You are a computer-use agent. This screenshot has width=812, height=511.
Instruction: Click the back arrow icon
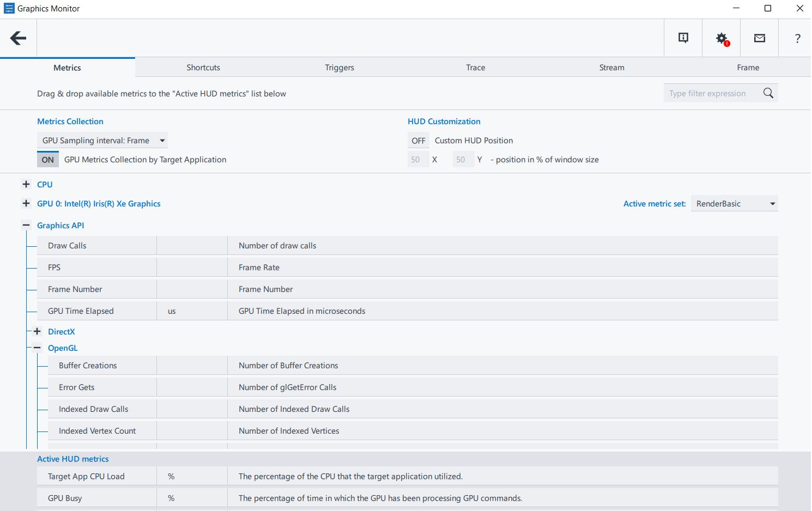point(19,38)
